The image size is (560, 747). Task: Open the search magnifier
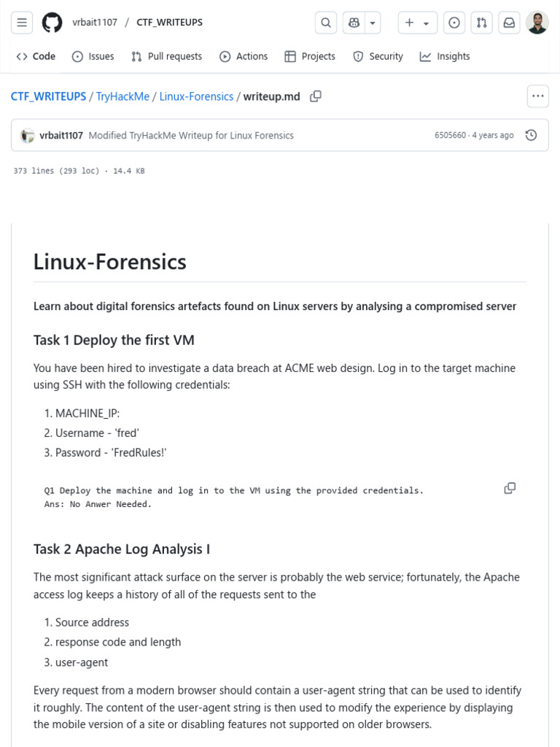click(325, 23)
